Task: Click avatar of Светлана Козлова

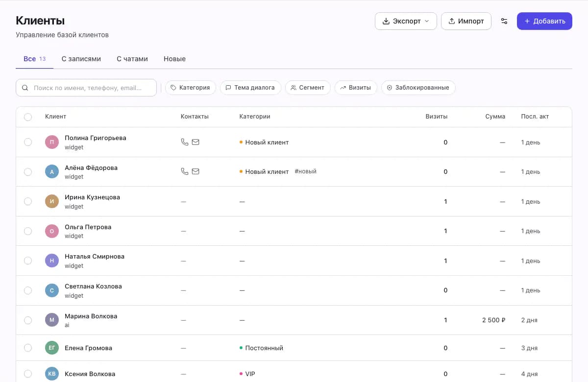Action: click(52, 290)
